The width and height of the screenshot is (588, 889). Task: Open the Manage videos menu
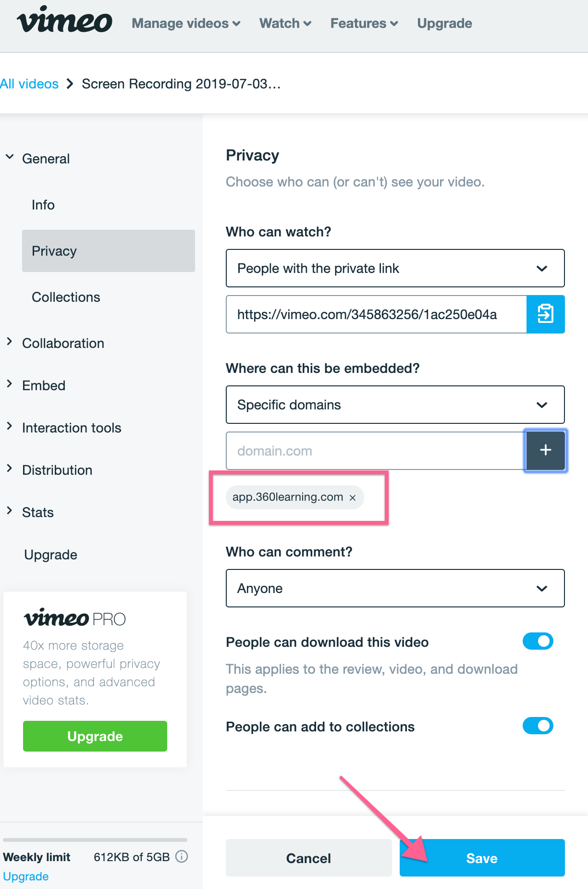click(186, 23)
